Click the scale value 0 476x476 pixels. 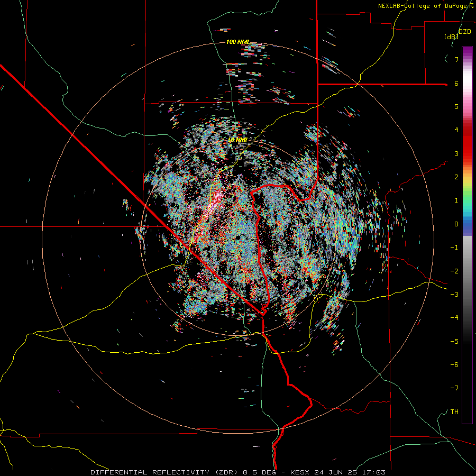click(x=456, y=224)
